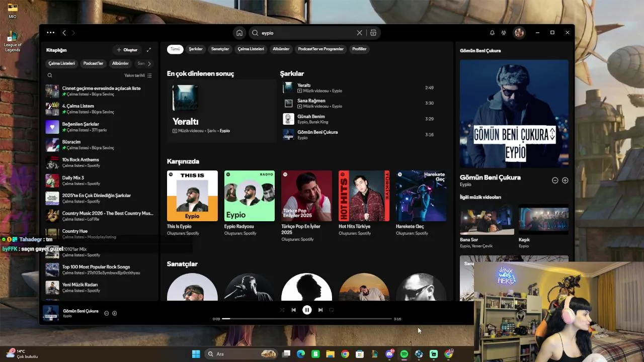Open the three-dots Spotify menu
Viewport: 644px width, 362px height.
coord(50,33)
